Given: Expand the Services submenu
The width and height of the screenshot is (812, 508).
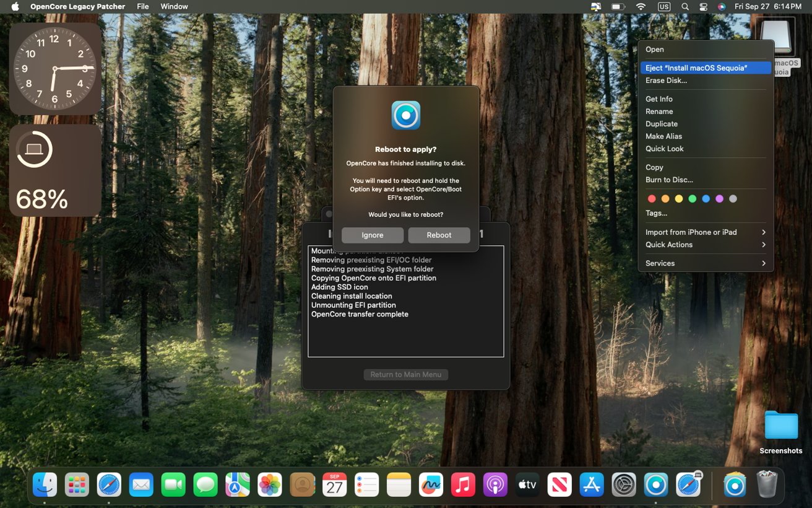Looking at the screenshot, I should [x=706, y=263].
